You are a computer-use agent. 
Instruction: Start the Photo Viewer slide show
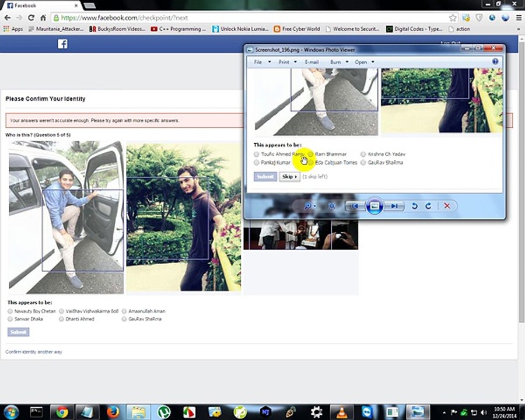click(x=374, y=206)
